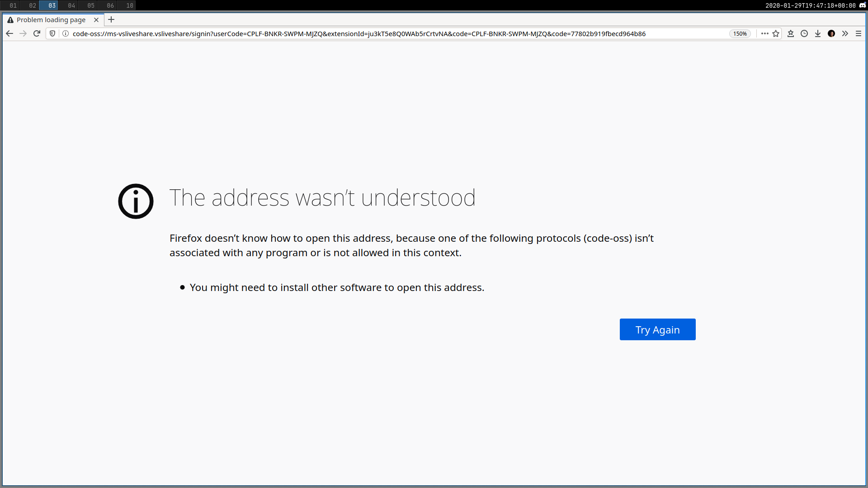View browsing history via the clock icon

pyautogui.click(x=804, y=33)
